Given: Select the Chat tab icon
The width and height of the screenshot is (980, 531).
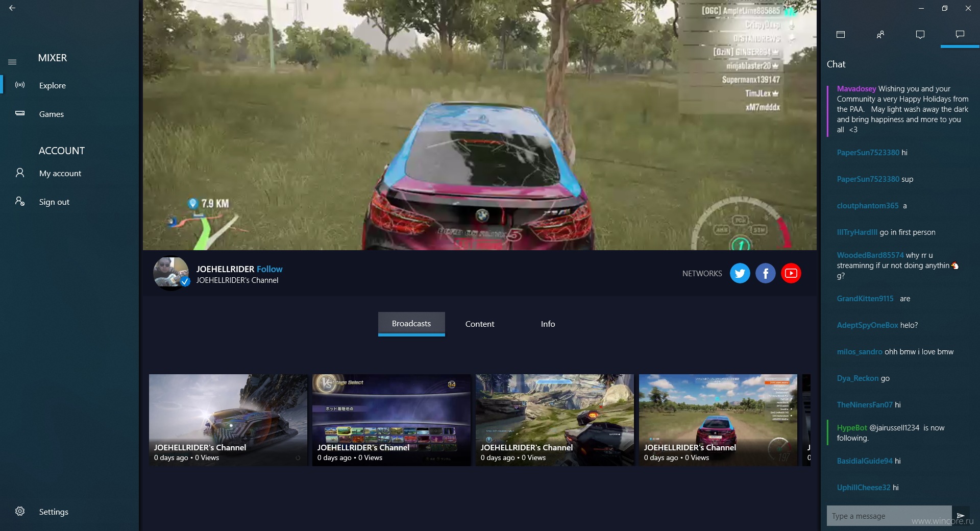Looking at the screenshot, I should 960,34.
